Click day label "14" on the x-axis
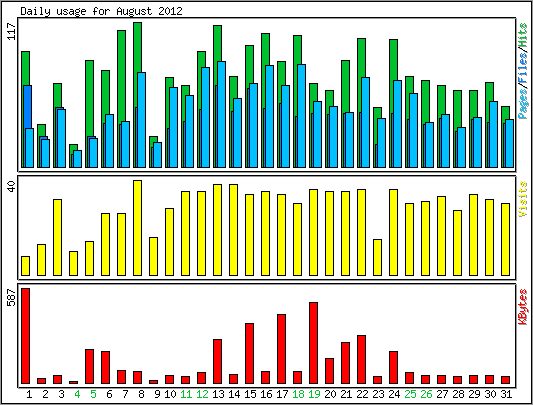Viewport: 533px width, 405px height. [234, 394]
